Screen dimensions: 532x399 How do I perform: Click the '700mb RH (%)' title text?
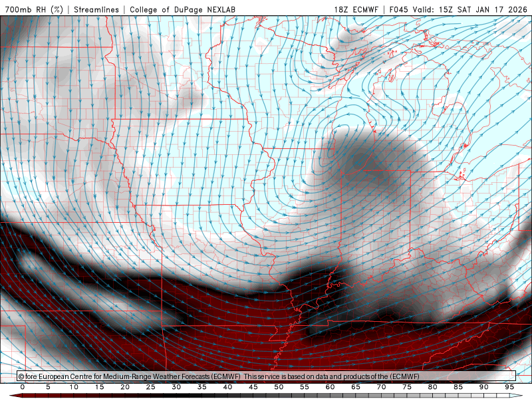coord(34,9)
